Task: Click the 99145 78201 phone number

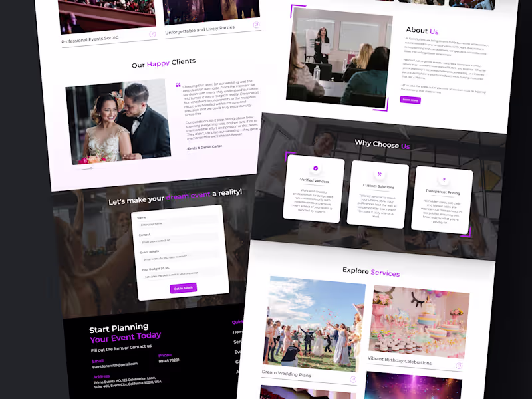Action: click(169, 360)
